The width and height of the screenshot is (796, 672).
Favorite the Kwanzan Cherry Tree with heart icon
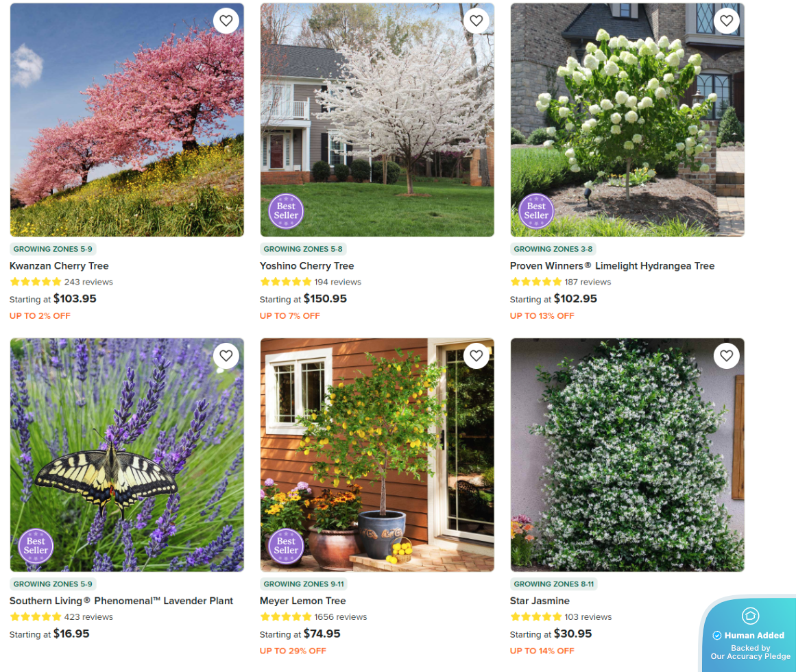pyautogui.click(x=226, y=21)
